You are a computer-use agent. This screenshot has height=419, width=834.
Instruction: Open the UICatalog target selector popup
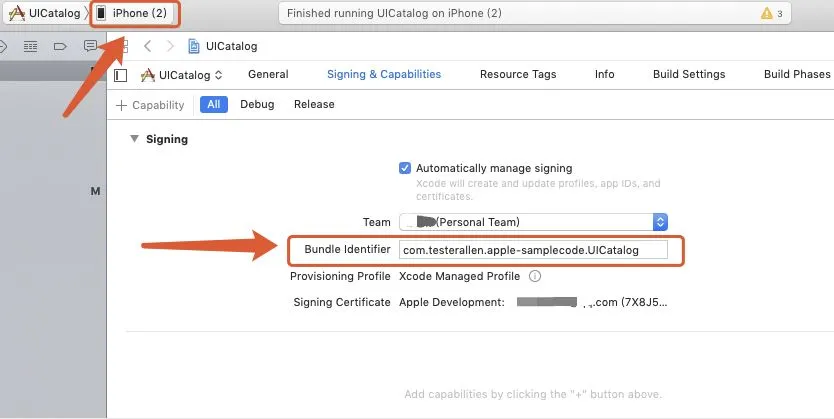coord(182,75)
